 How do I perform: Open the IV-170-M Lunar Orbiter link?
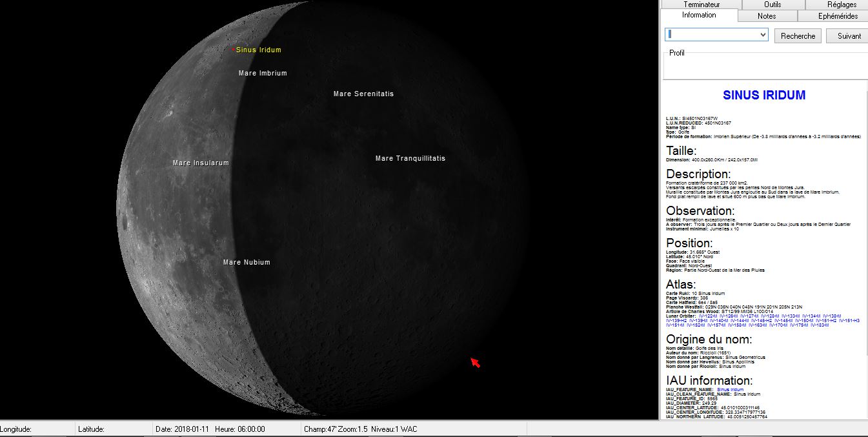click(x=778, y=325)
